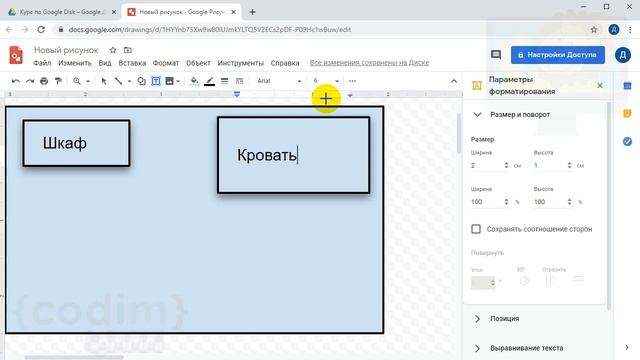Open Chrome profile avatar in toolbar
640x360 pixels.
tap(614, 30)
